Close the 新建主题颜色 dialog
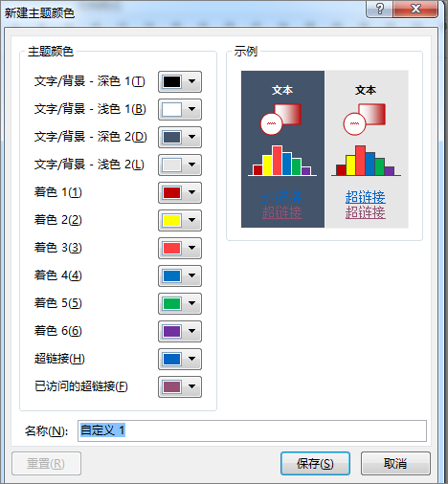 (x=415, y=9)
